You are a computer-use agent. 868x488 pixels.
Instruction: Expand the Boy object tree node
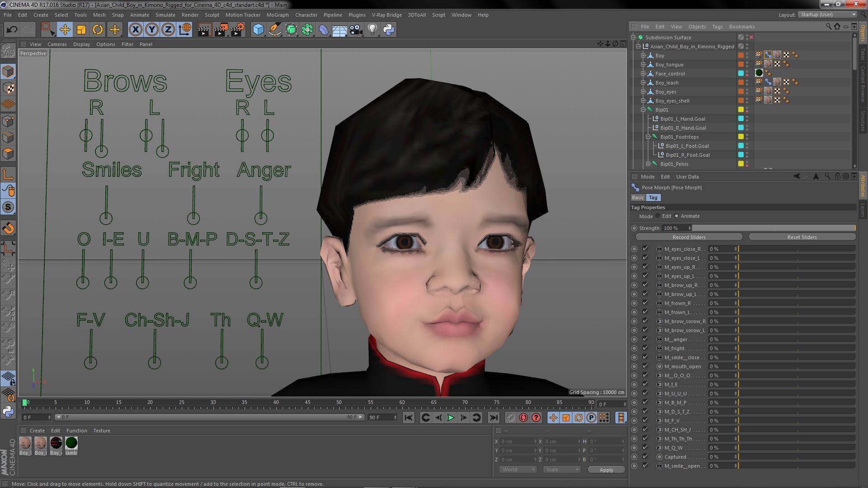pyautogui.click(x=643, y=56)
